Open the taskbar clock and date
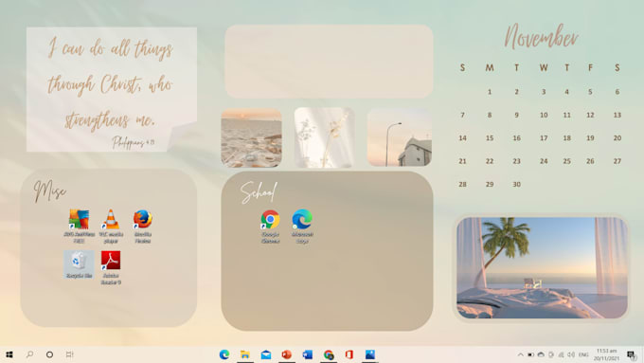The height and width of the screenshot is (363, 644). [x=607, y=354]
